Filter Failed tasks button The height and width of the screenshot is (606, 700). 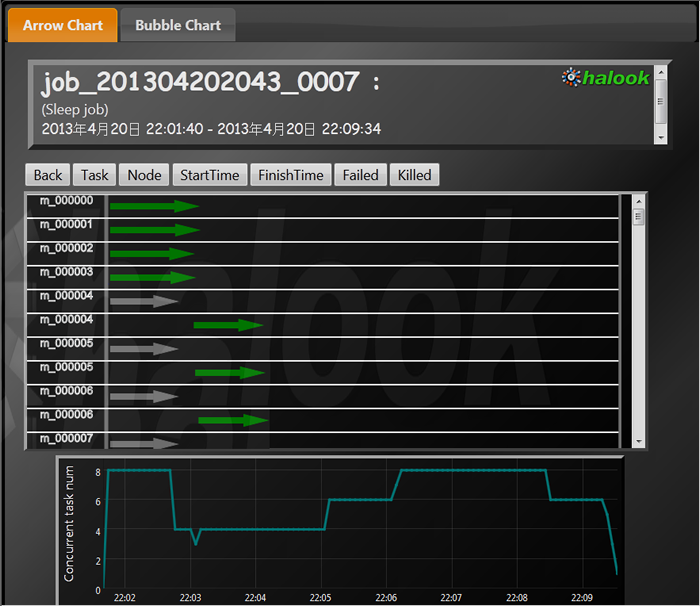360,175
